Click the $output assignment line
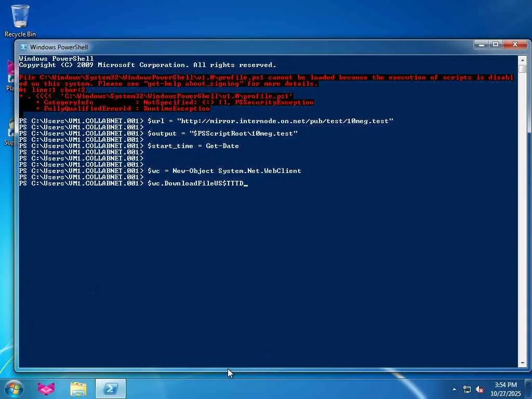The image size is (532, 399). tap(158, 134)
